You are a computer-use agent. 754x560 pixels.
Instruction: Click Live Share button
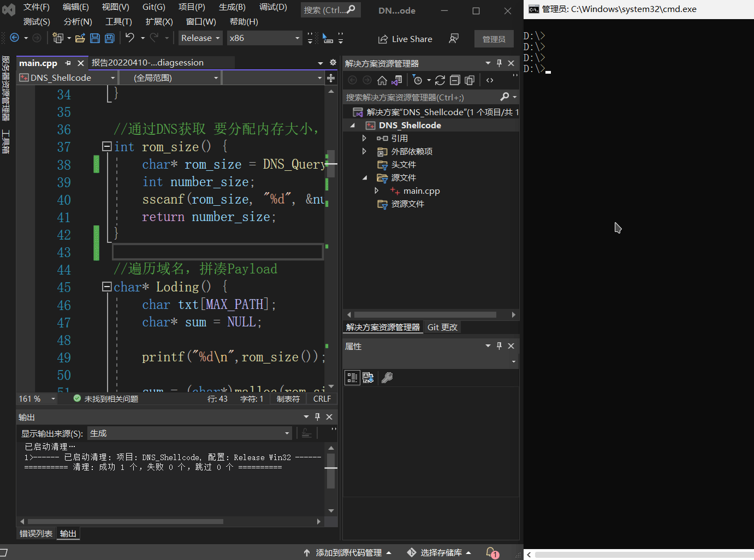coord(405,39)
